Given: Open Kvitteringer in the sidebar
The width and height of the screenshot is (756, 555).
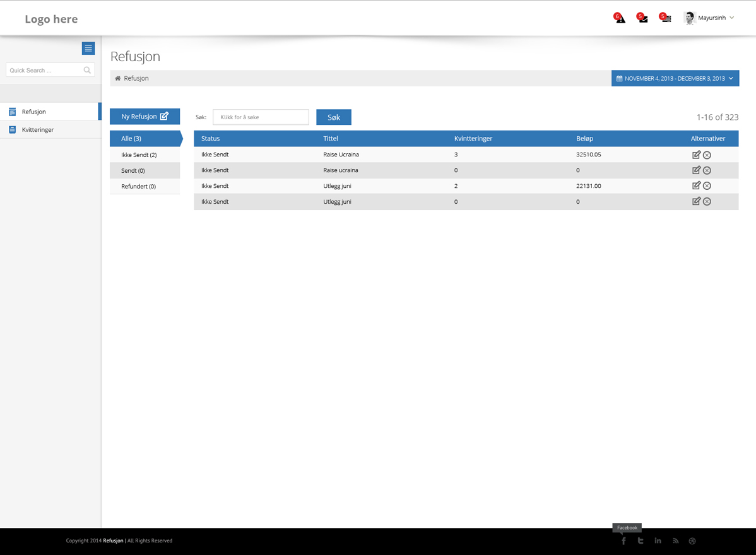Looking at the screenshot, I should pos(38,129).
